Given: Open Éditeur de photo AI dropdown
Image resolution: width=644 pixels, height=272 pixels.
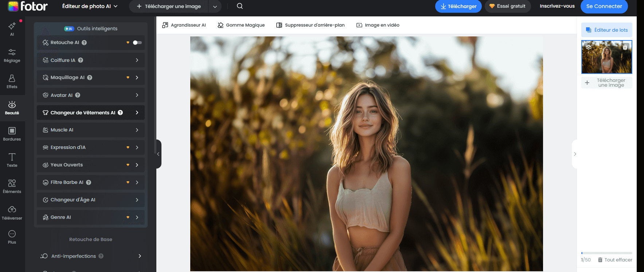Looking at the screenshot, I should coord(90,6).
